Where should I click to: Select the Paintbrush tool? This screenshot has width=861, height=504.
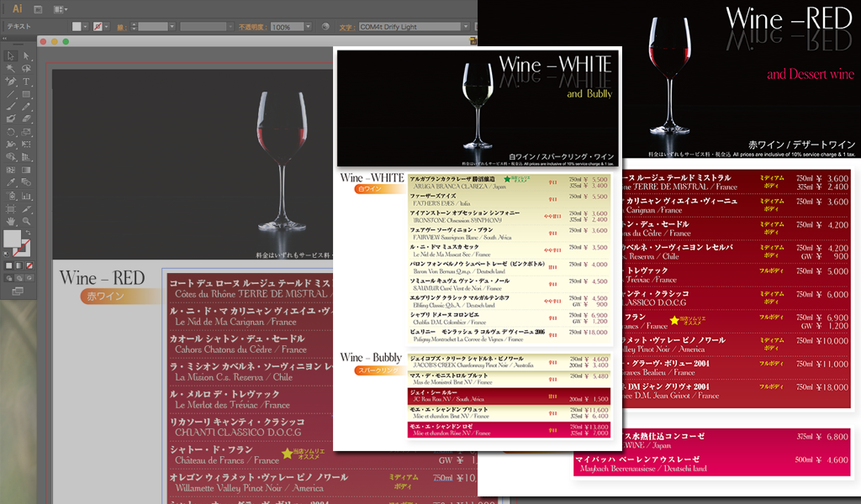click(10, 107)
